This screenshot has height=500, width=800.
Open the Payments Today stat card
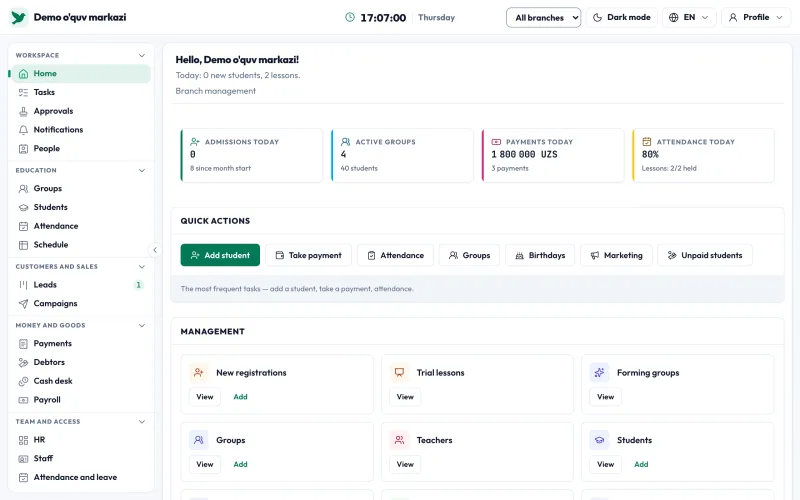pyautogui.click(x=553, y=156)
